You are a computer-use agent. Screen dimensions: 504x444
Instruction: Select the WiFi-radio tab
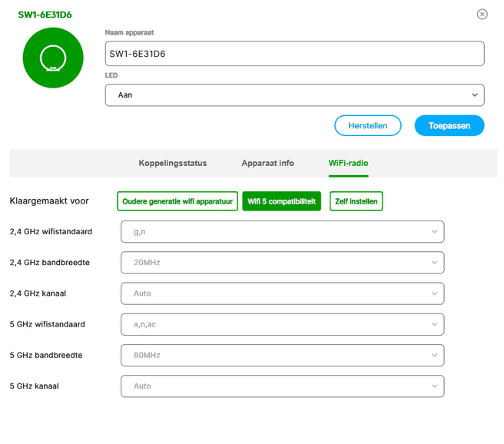(348, 163)
